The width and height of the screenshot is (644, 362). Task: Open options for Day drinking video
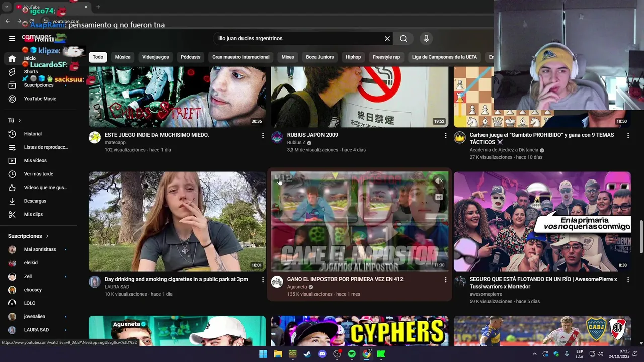coord(263,279)
